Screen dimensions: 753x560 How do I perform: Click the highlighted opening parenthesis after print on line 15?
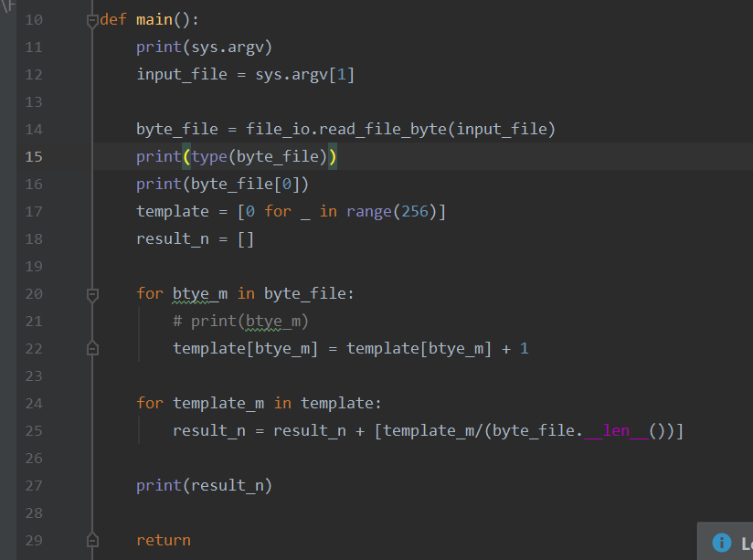[186, 156]
